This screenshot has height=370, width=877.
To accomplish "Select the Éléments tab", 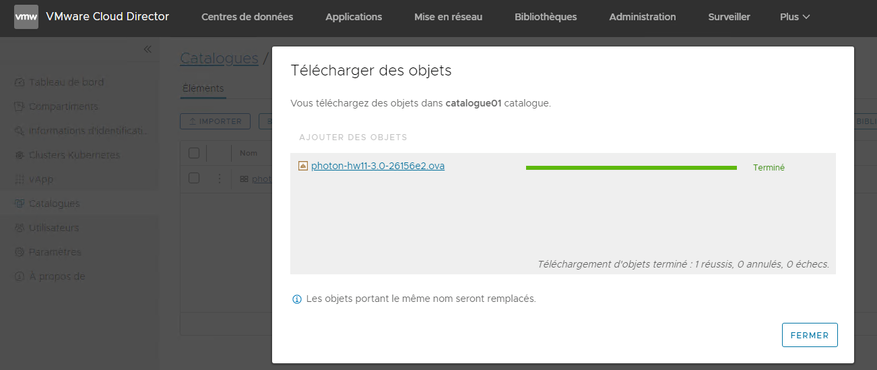I will pyautogui.click(x=203, y=88).
